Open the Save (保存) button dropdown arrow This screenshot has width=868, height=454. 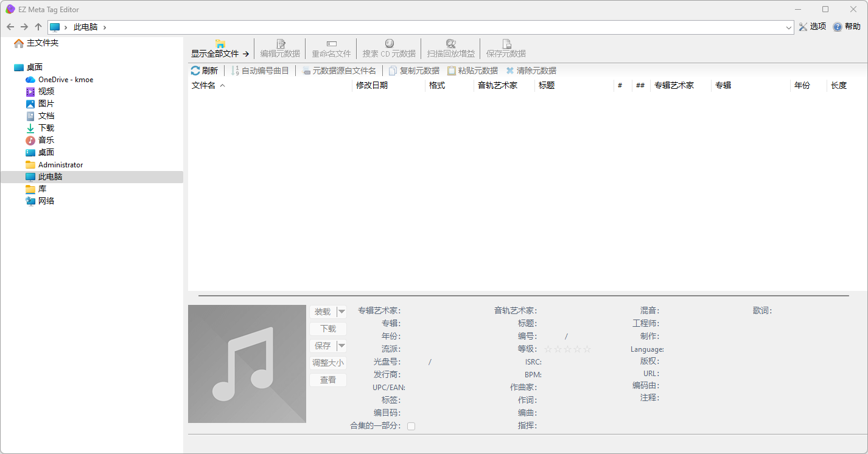(341, 346)
